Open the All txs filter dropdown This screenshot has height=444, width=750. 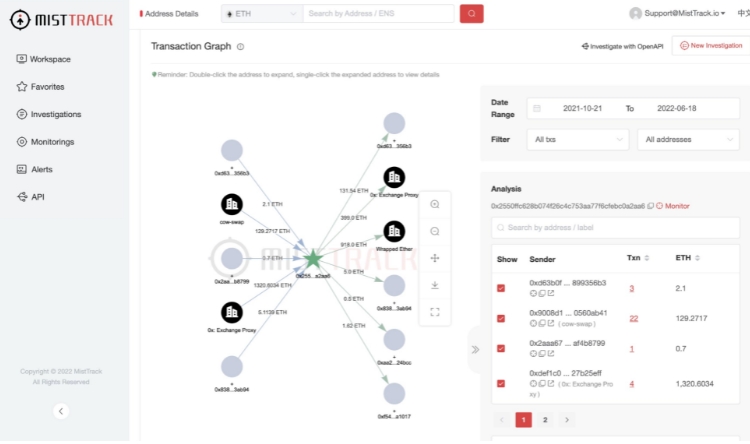[578, 139]
